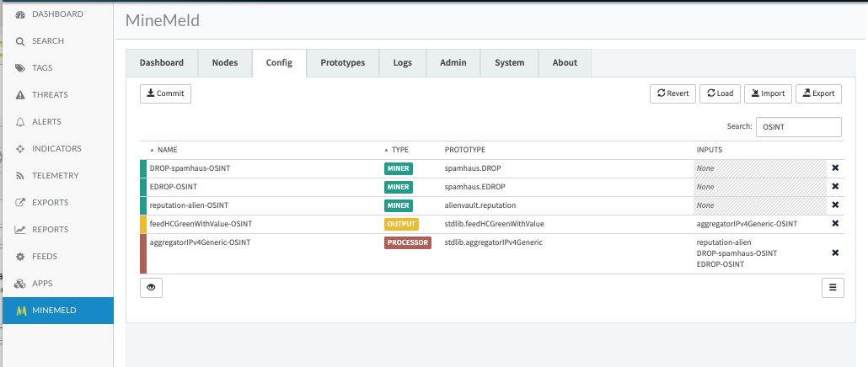Open the Logs tab
The height and width of the screenshot is (367, 868).
pyautogui.click(x=403, y=63)
